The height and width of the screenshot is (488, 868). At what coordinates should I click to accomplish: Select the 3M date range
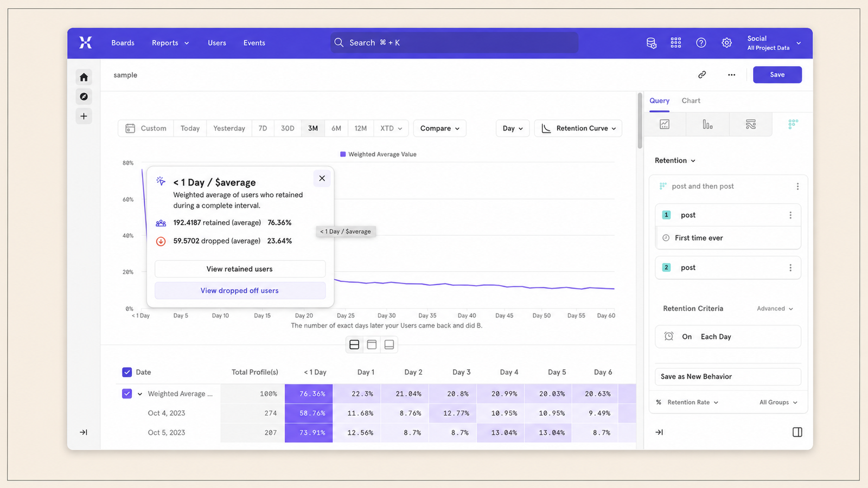[x=313, y=129]
